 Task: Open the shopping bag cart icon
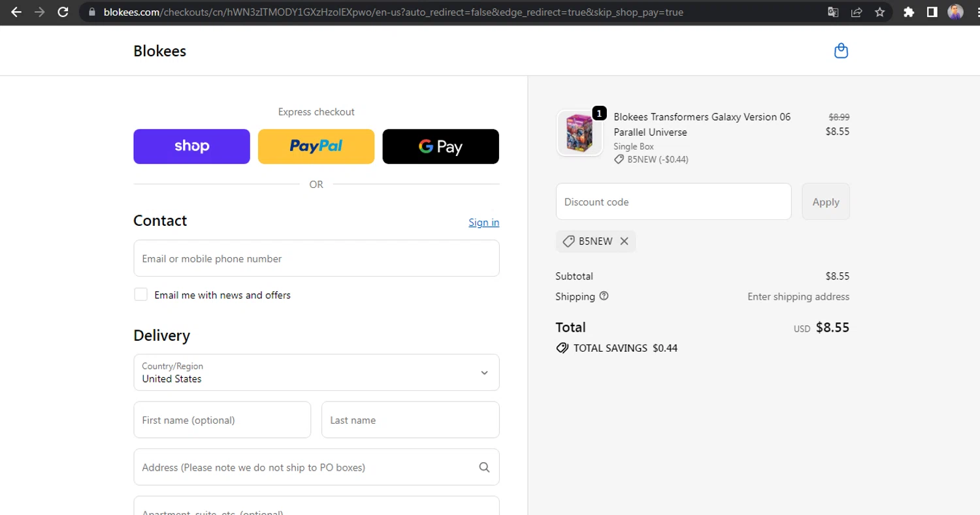tap(841, 51)
